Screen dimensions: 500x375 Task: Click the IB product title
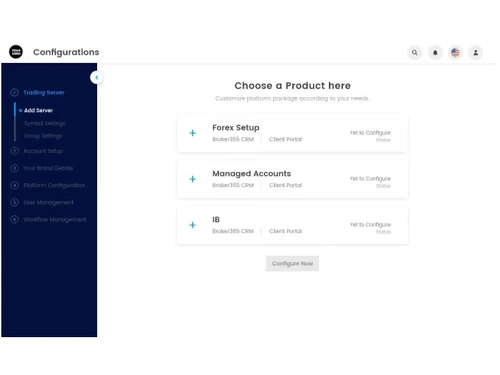216,220
